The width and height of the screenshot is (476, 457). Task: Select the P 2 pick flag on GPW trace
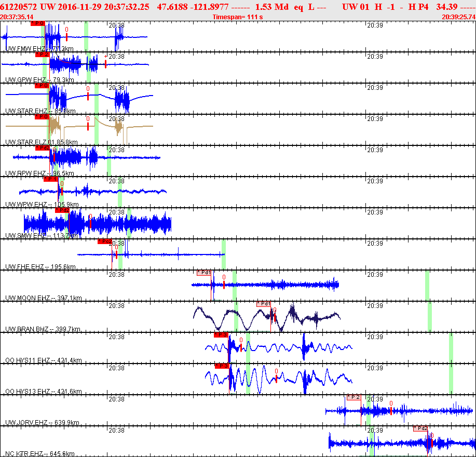point(42,55)
